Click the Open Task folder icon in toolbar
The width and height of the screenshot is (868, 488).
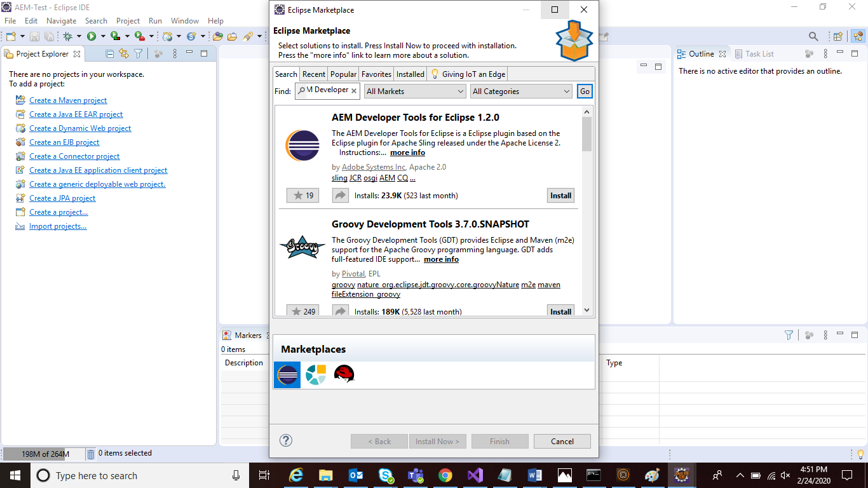coord(232,36)
